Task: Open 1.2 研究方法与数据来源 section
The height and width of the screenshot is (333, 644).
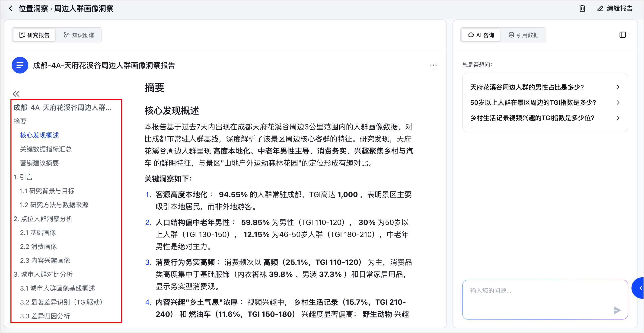Action: tap(54, 205)
